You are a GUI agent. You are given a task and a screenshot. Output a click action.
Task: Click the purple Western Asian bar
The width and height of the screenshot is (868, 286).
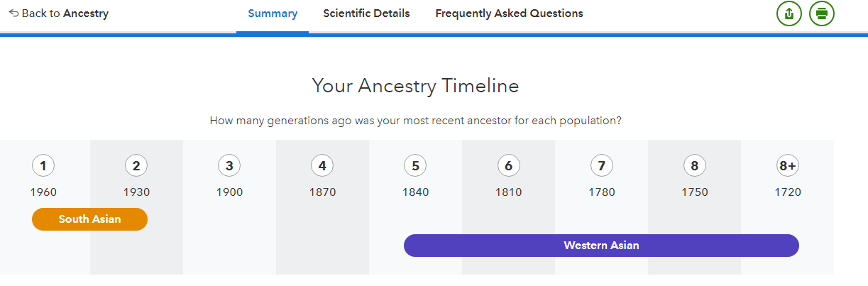[x=601, y=246]
